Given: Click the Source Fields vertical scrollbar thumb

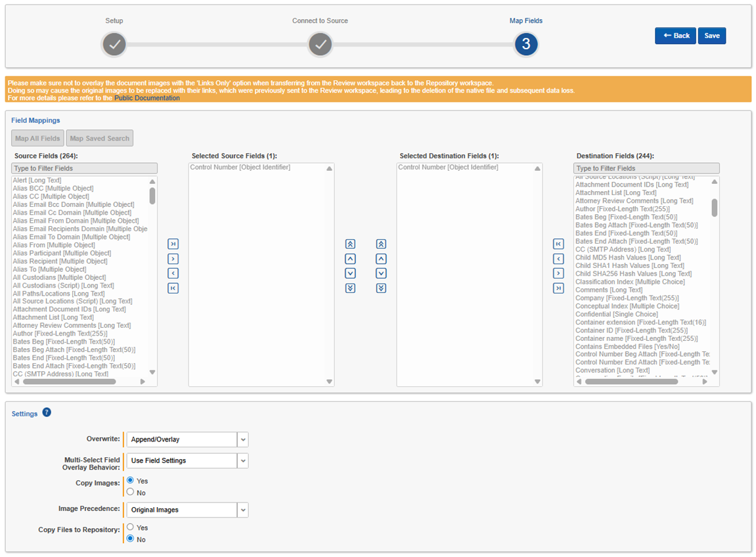Looking at the screenshot, I should (152, 196).
